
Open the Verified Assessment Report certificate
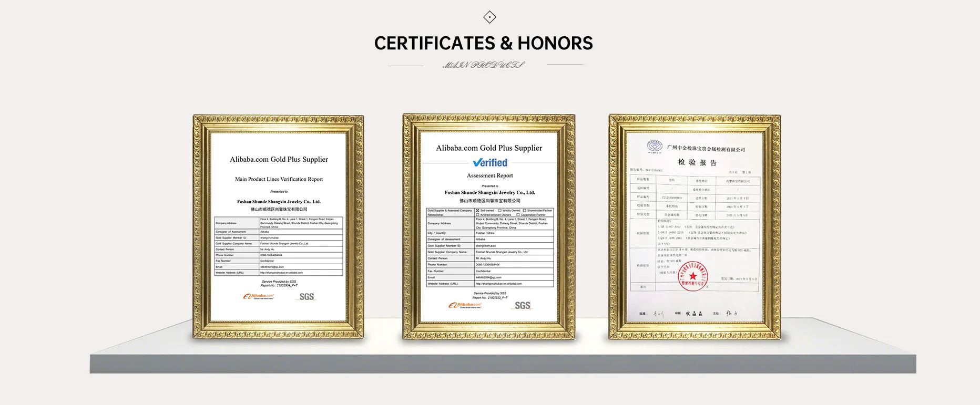pos(489,227)
